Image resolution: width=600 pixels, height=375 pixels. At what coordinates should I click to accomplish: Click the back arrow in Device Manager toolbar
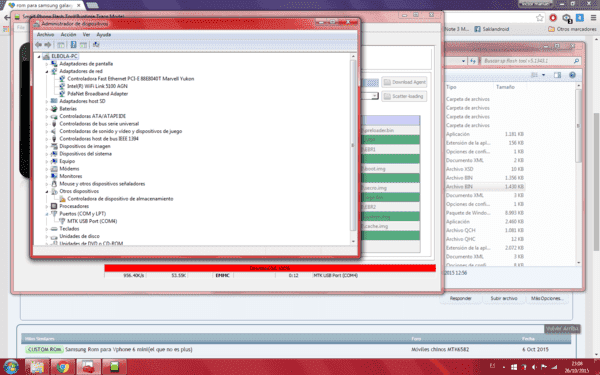(x=38, y=45)
